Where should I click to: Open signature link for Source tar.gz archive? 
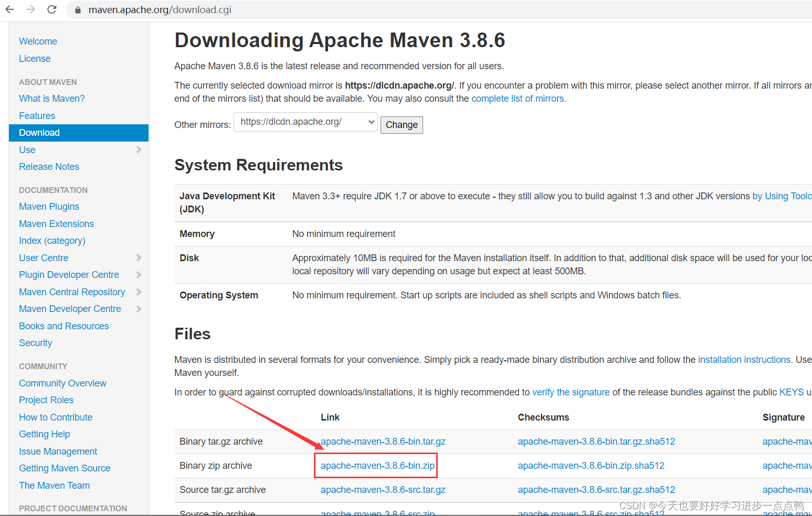pos(787,490)
